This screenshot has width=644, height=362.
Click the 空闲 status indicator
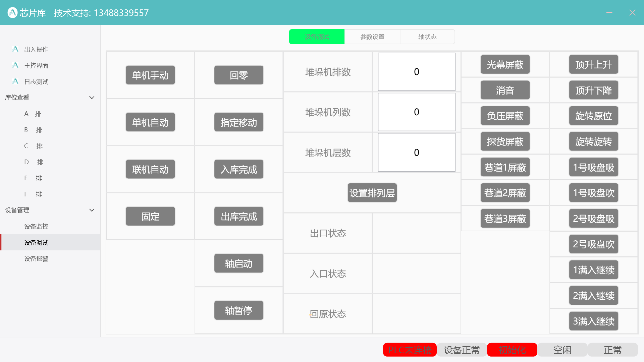tap(562, 350)
